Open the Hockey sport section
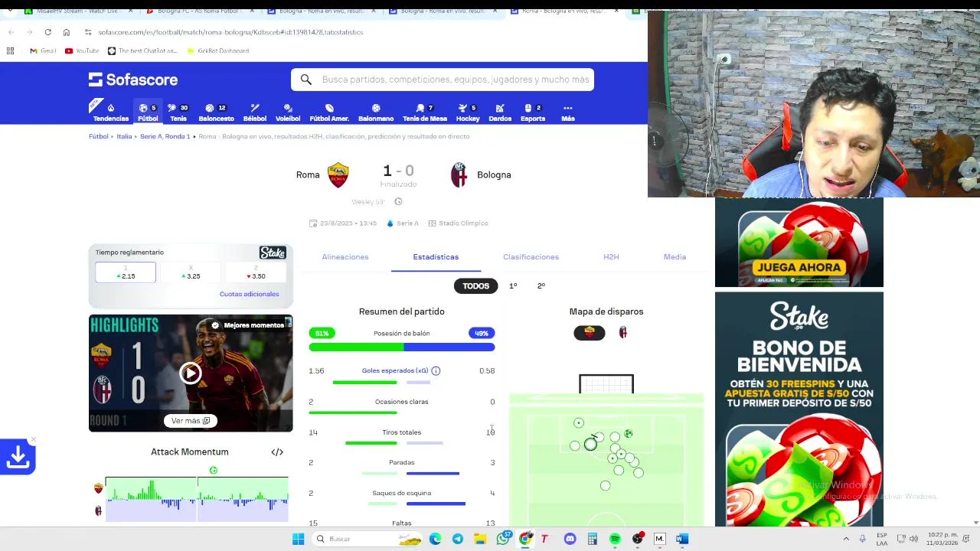Viewport: 980px width, 551px height. pos(468,112)
